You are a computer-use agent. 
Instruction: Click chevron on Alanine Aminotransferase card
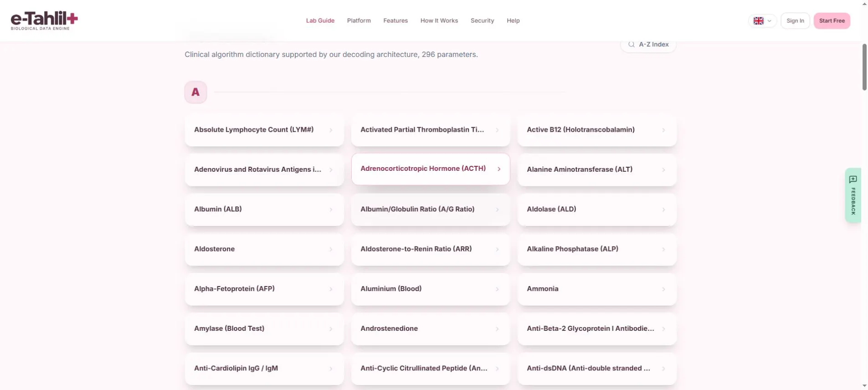coord(663,170)
